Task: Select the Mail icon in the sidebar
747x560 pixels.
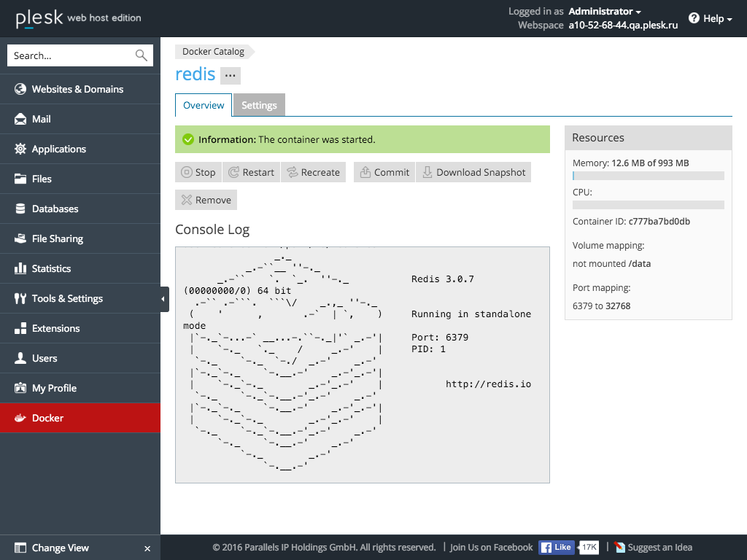Action: [20, 119]
